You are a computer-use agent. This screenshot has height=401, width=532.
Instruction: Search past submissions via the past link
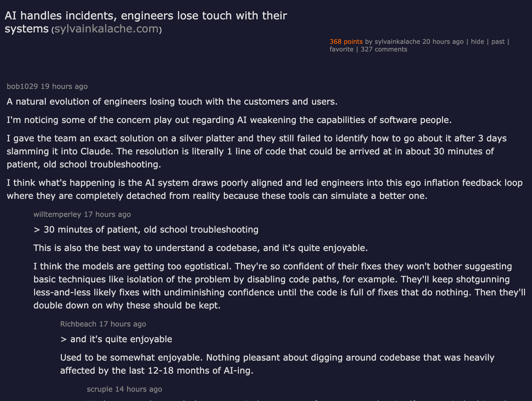click(x=498, y=41)
